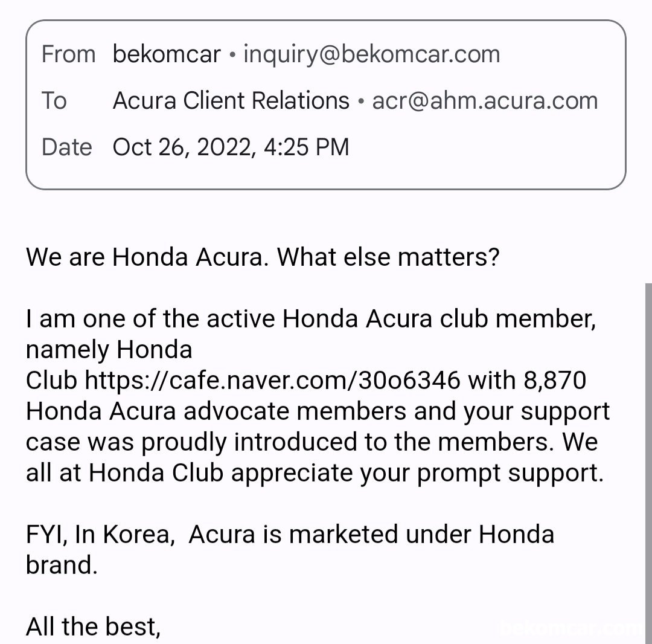This screenshot has height=644, width=652.
Task: Tap the member count 8,870
Action: coord(555,380)
